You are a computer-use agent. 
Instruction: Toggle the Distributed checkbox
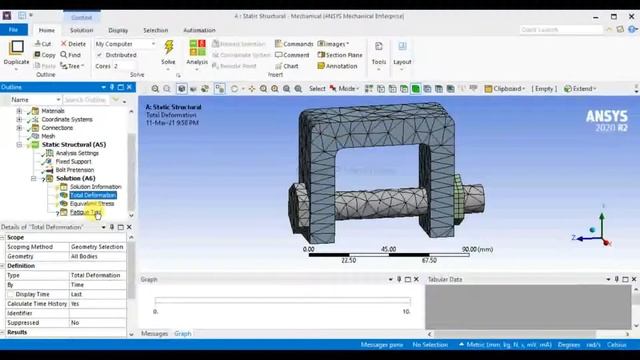pos(100,55)
